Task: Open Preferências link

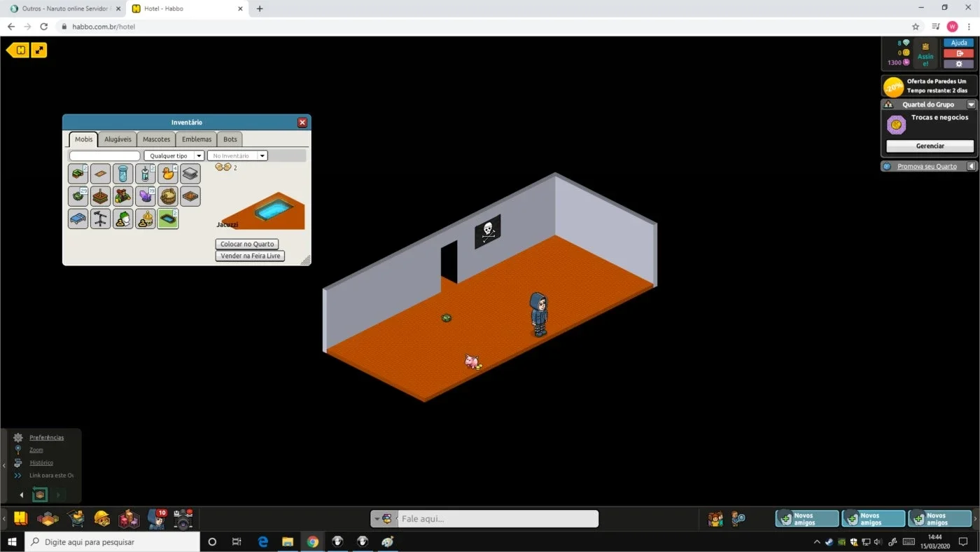Action: tap(46, 437)
